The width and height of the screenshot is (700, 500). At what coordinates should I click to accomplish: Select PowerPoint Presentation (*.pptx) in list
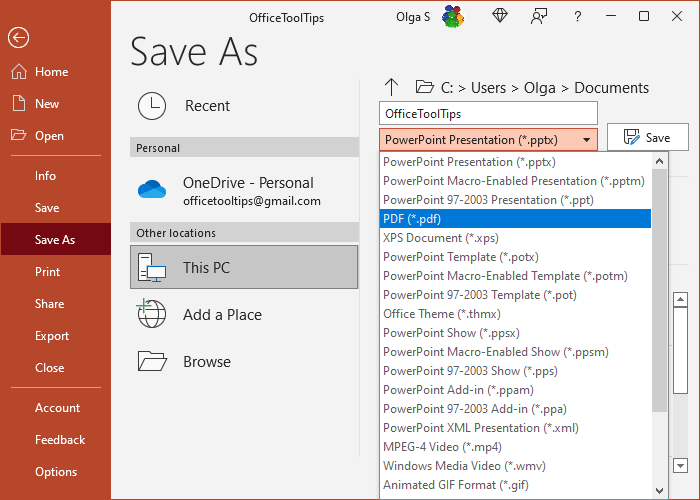tap(515, 162)
